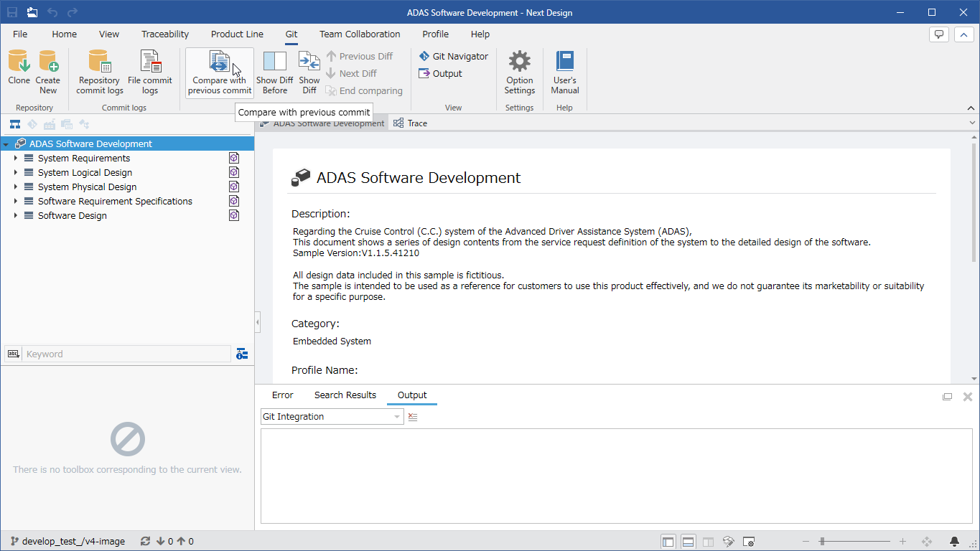Open the File menu
Screen dimensions: 980x551
(x=20, y=34)
